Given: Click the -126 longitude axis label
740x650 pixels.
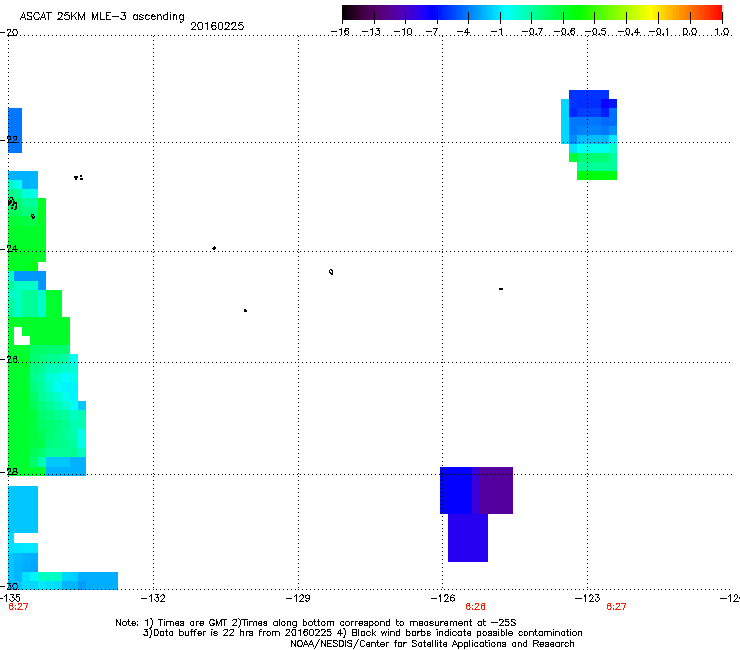Looking at the screenshot, I should point(443,598).
